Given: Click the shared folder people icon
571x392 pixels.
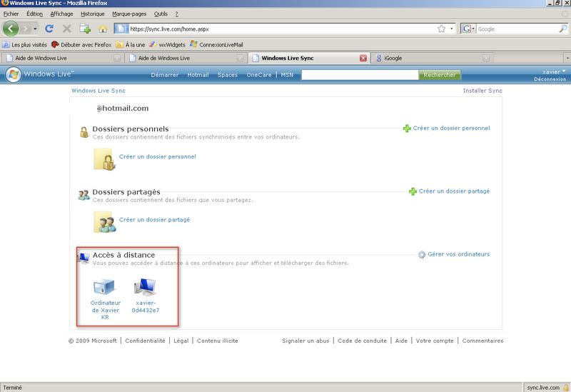Looking at the screenshot, I should pos(105,222).
